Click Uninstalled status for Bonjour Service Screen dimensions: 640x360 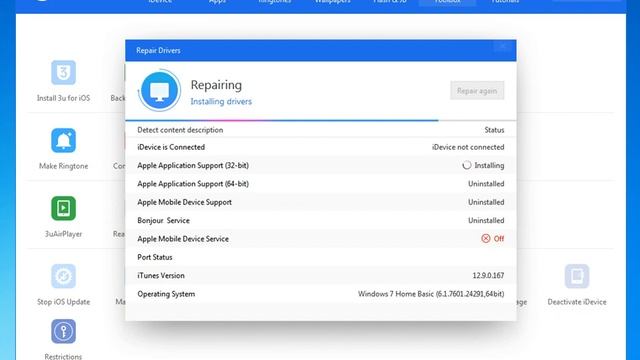(x=486, y=220)
